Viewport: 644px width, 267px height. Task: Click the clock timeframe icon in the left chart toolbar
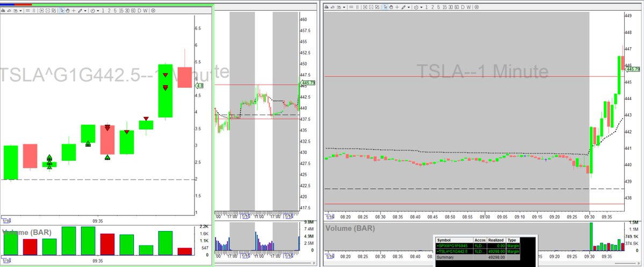coord(92,11)
